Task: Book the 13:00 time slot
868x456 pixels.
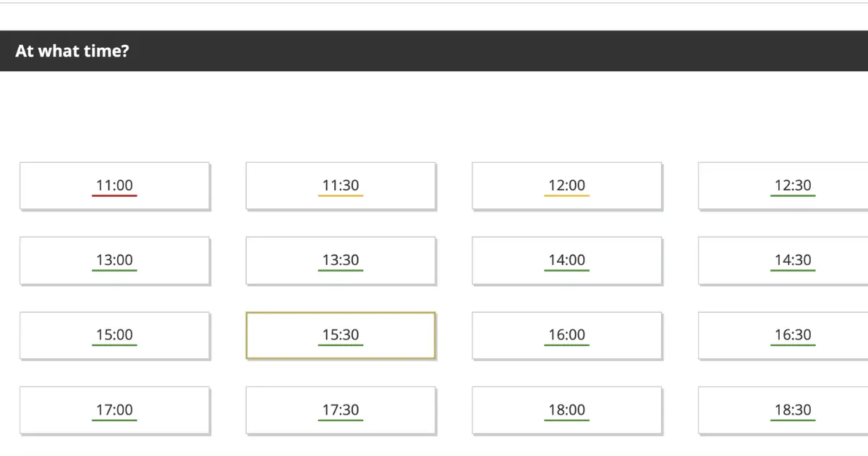Action: click(x=114, y=261)
